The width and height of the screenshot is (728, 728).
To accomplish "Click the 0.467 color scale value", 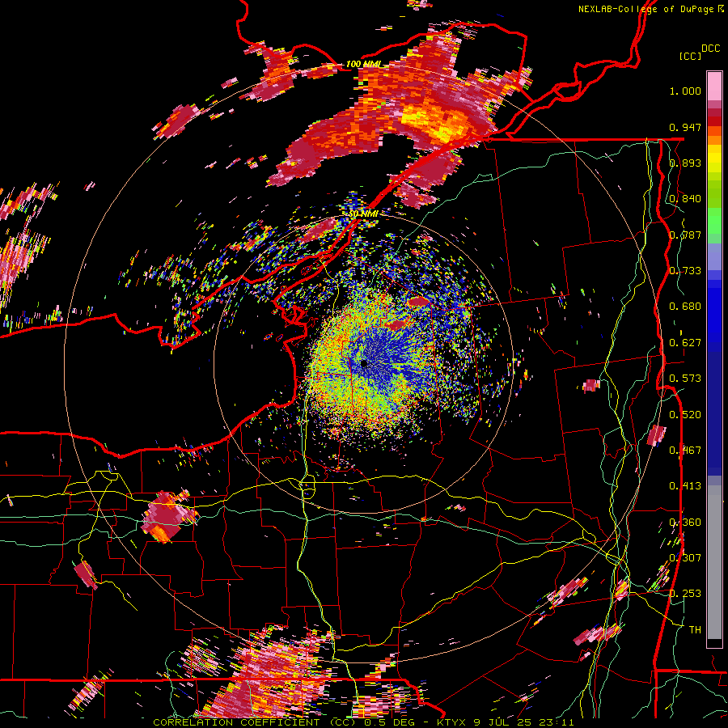I will coord(685,451).
